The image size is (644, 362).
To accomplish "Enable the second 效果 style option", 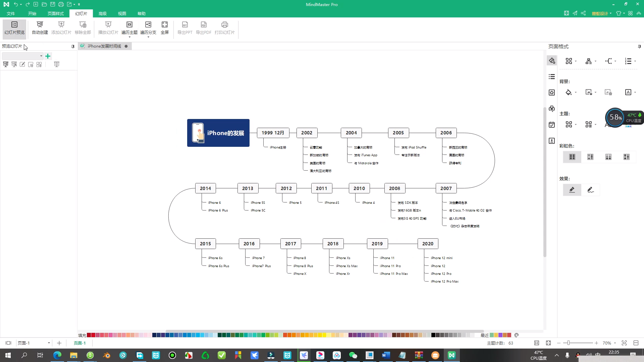I will click(590, 190).
